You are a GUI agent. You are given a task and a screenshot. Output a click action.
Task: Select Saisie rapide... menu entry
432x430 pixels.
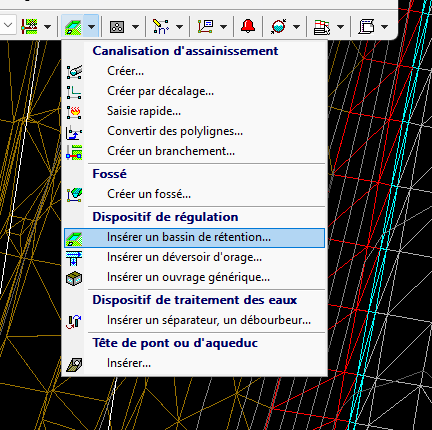pos(194,111)
